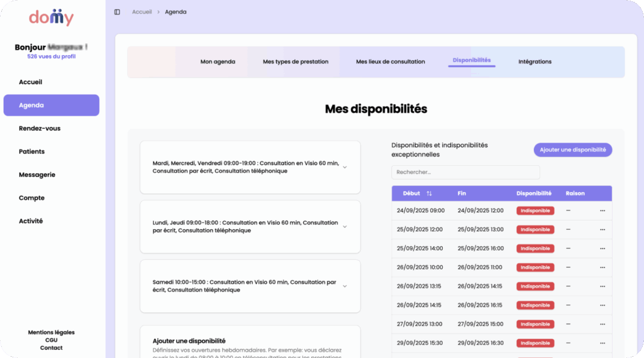Open options menu for 29/09/2025 15:30 row
The image size is (644, 358).
[x=602, y=343]
